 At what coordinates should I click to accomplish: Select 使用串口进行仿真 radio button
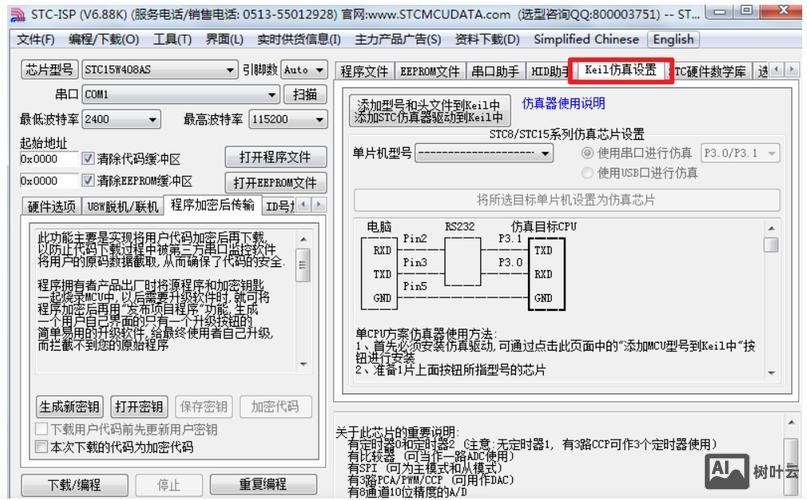587,153
